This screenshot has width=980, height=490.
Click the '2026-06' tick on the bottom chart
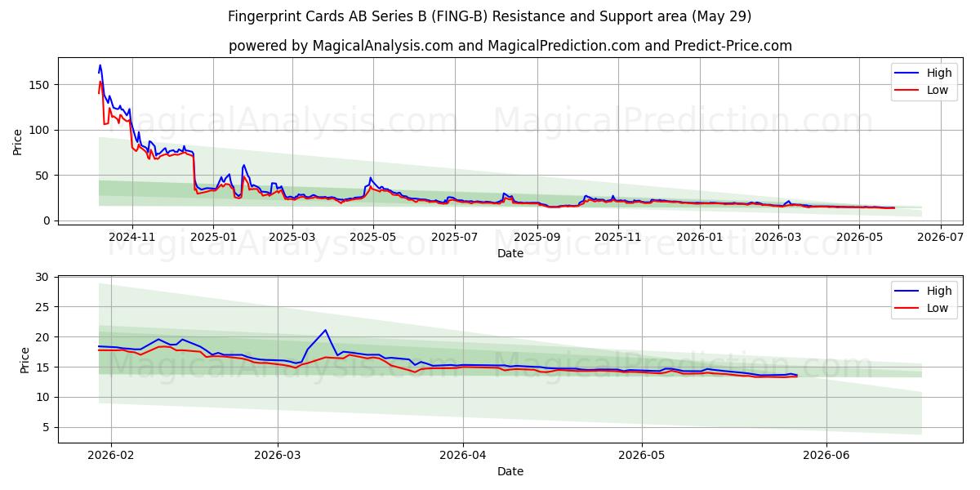click(827, 455)
